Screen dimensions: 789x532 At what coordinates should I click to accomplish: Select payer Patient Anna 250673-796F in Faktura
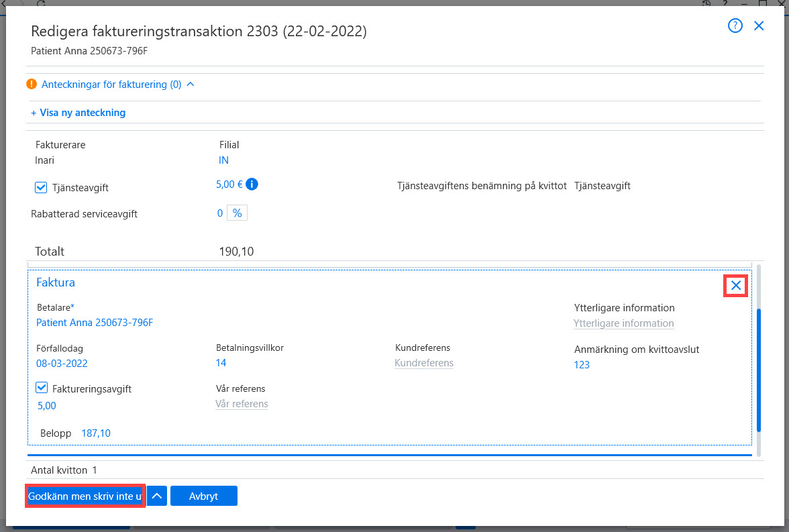(95, 323)
